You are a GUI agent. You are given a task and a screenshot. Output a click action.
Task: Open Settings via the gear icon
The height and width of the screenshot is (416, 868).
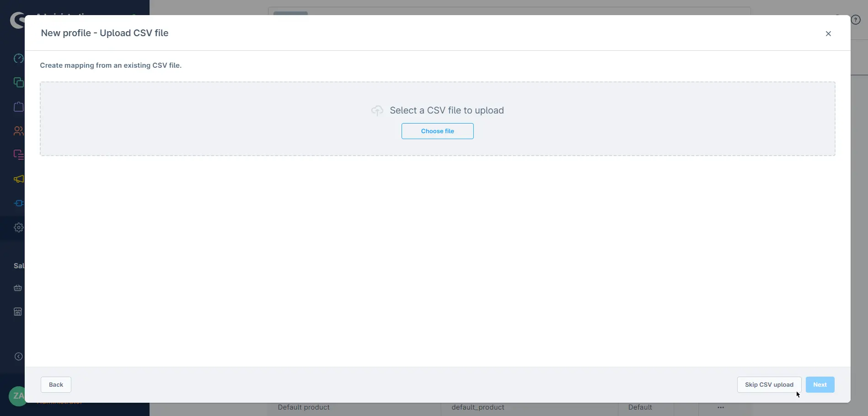pos(18,227)
